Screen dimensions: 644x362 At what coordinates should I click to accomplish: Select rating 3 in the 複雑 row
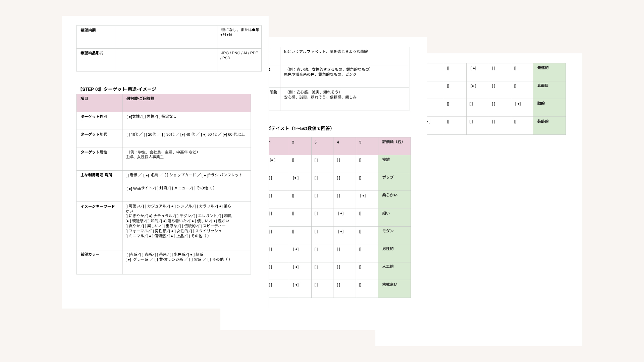pyautogui.click(x=316, y=160)
